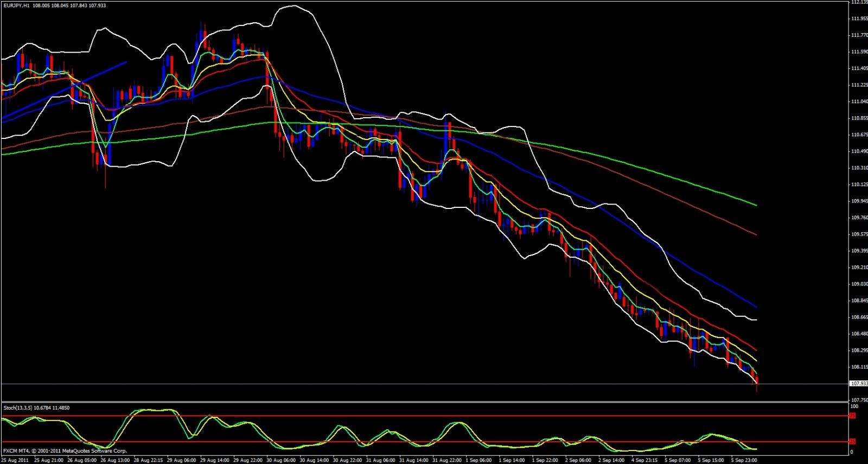
Task: Click the FXCM MT4 copyright text
Action: [65, 451]
